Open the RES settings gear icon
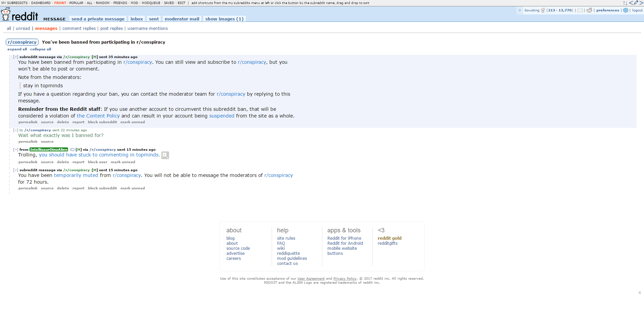644x327 pixels. [626, 10]
